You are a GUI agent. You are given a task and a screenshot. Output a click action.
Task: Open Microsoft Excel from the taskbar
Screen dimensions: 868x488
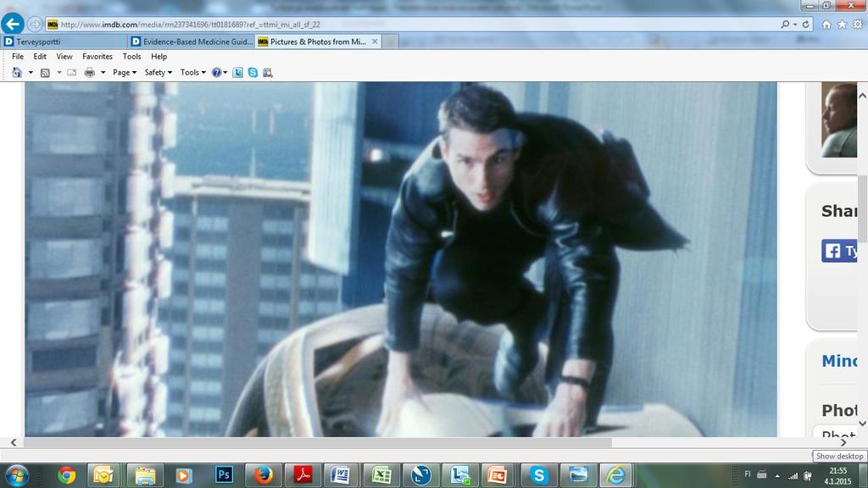click(x=381, y=475)
